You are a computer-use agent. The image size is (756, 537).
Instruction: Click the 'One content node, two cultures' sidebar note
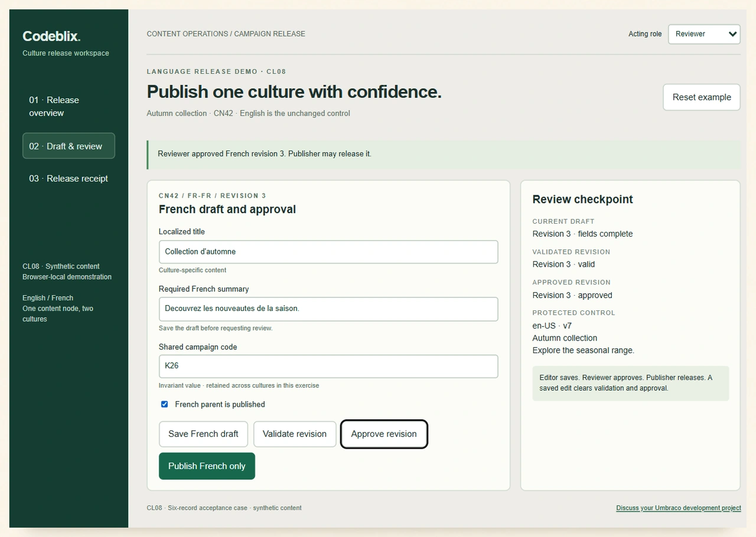(x=58, y=314)
